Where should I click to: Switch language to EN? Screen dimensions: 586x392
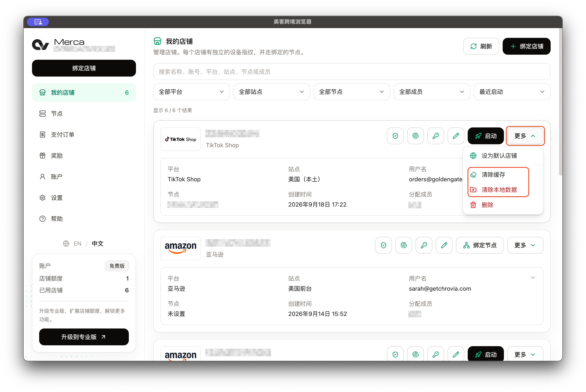[x=77, y=244]
